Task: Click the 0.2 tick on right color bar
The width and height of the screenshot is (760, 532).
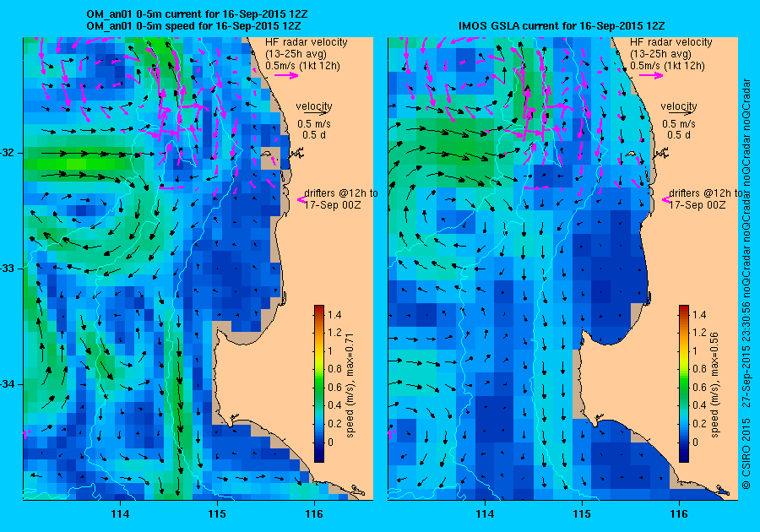Action: [699, 423]
